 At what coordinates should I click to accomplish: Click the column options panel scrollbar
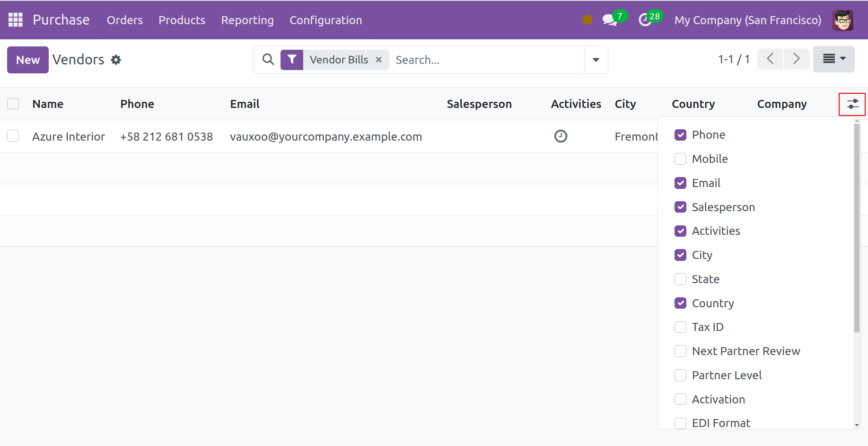857,228
